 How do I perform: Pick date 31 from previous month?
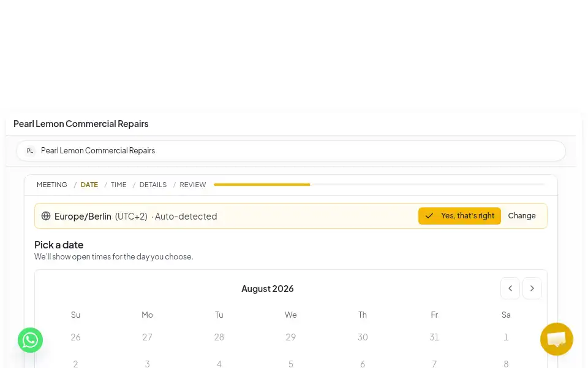[434, 337]
